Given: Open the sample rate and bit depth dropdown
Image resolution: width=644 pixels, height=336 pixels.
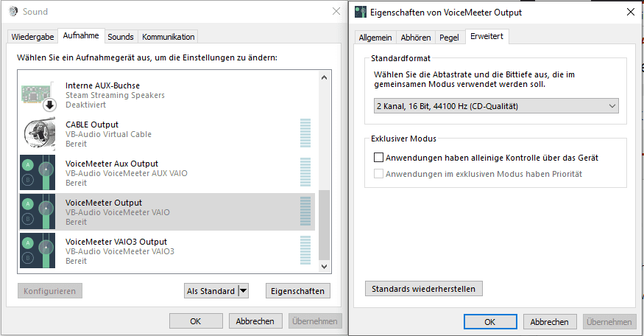Looking at the screenshot, I should [496, 106].
